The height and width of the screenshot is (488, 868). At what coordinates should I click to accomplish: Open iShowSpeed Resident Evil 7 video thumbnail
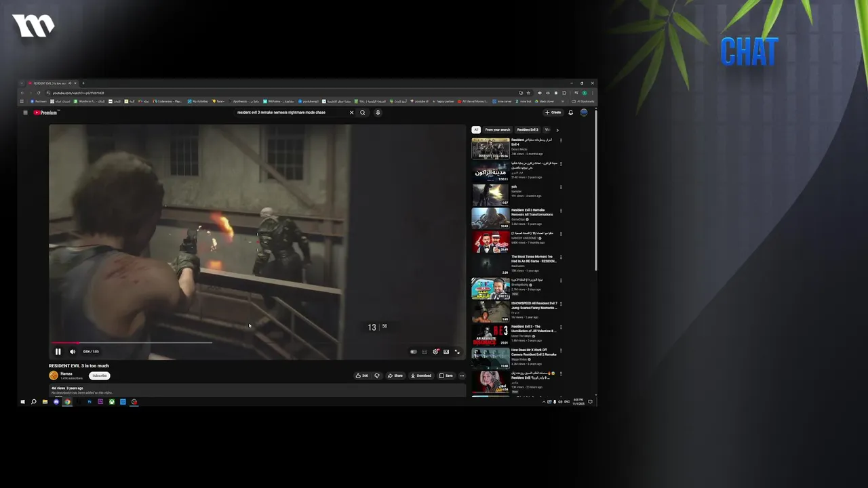point(490,312)
